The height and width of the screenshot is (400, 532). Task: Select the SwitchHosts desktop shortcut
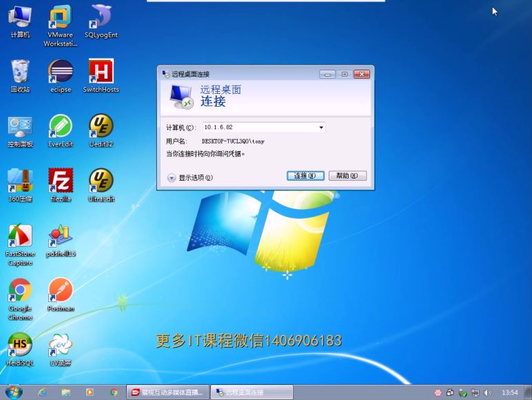tap(101, 76)
